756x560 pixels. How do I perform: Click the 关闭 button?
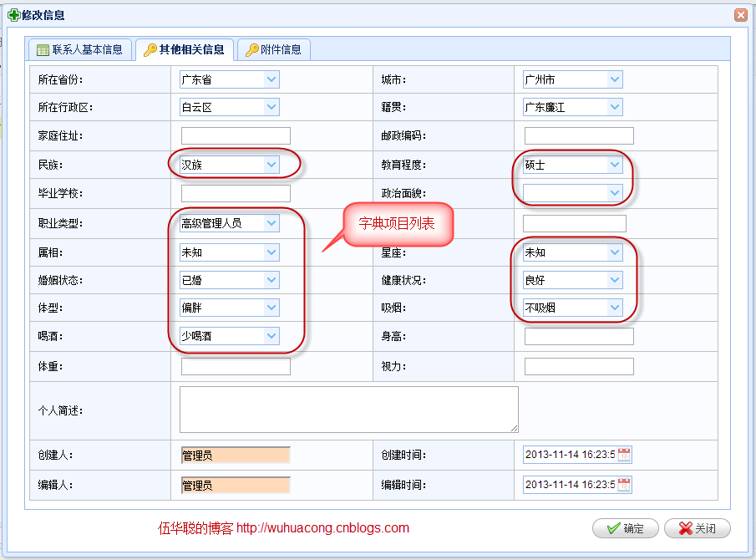(698, 528)
